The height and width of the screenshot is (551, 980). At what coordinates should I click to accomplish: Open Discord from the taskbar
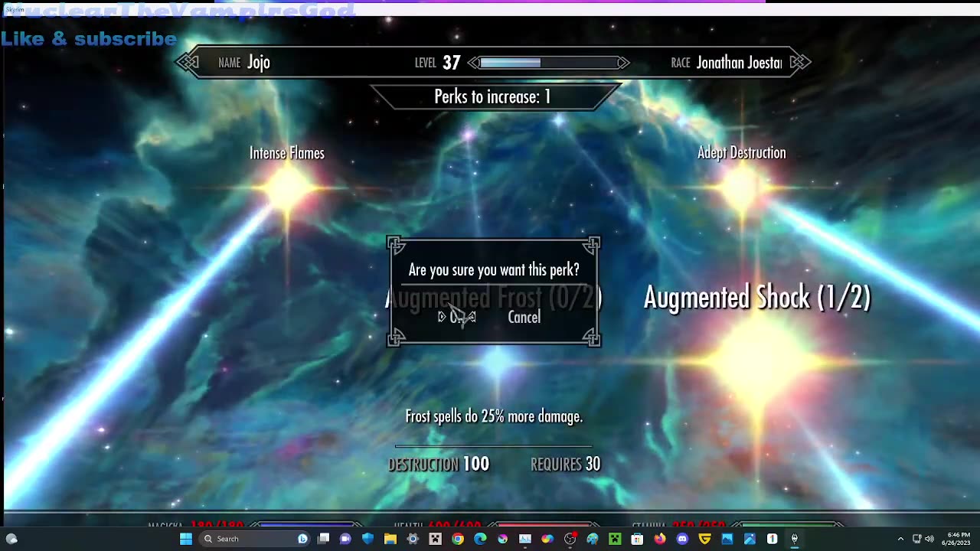click(x=682, y=539)
